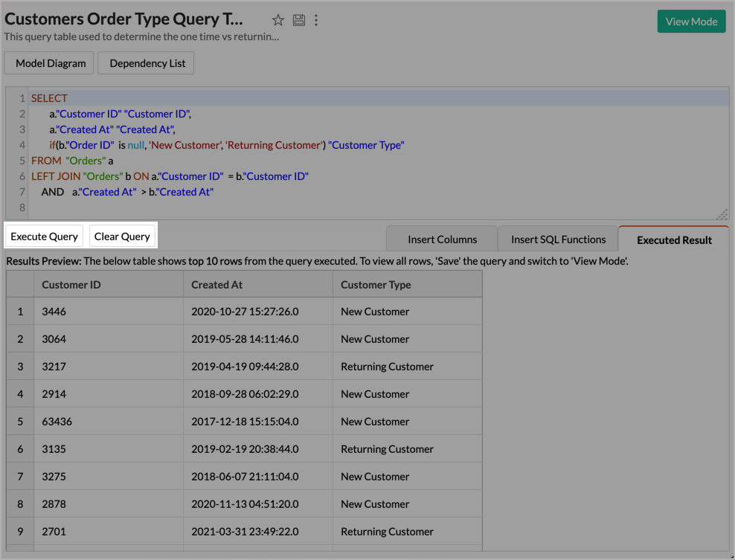Click the Returning Customer cell in row 3

(387, 367)
